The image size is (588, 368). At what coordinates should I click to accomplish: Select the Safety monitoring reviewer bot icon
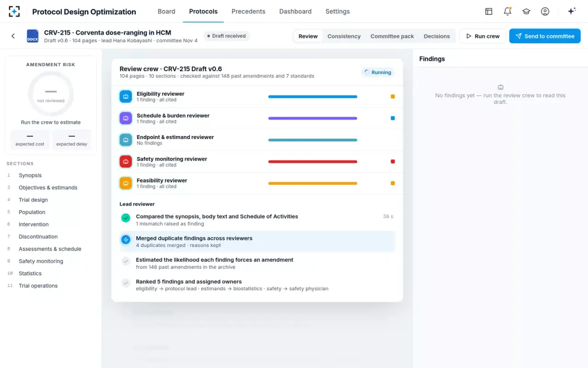click(x=125, y=161)
